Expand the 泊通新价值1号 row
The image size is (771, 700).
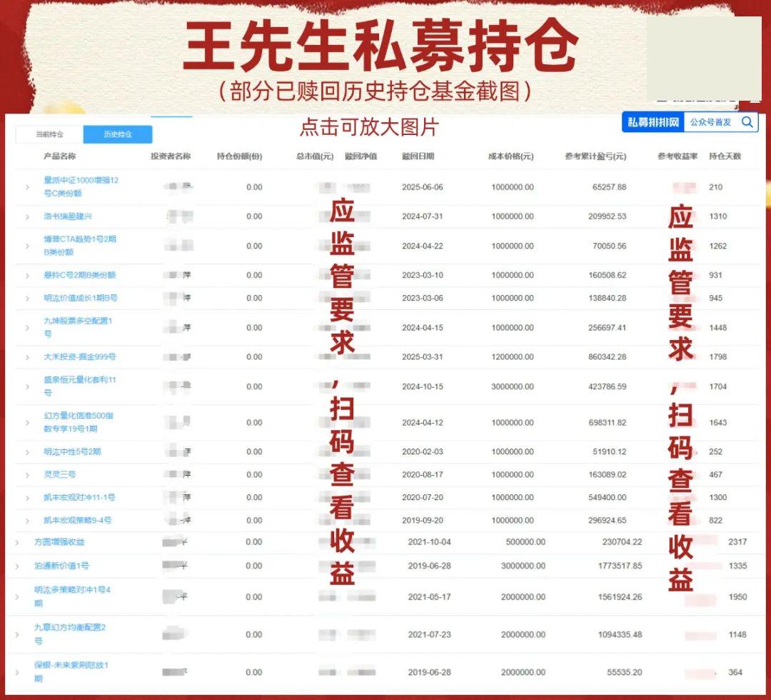tap(17, 566)
